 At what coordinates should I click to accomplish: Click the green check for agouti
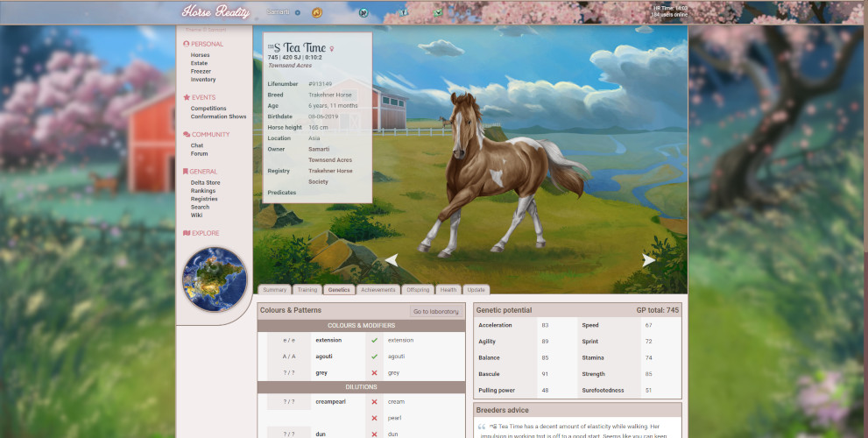(x=374, y=357)
